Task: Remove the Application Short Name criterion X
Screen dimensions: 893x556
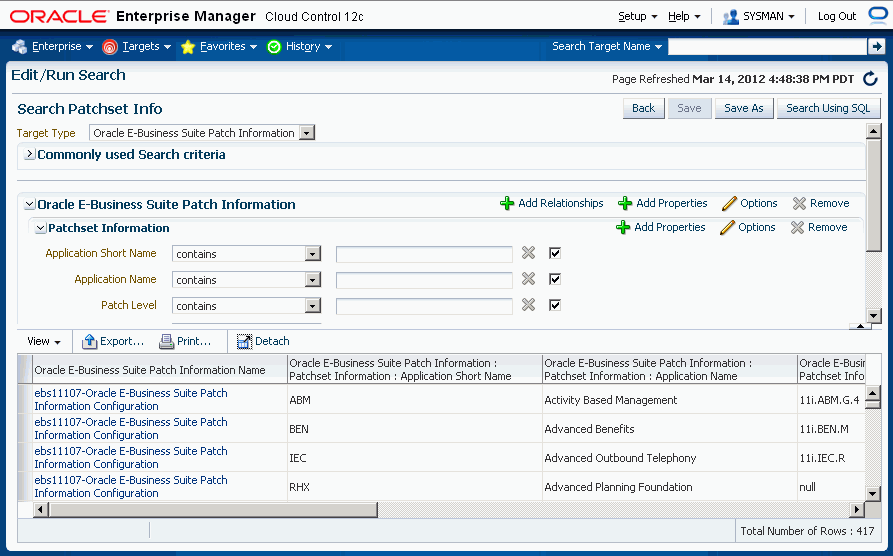Action: click(529, 253)
